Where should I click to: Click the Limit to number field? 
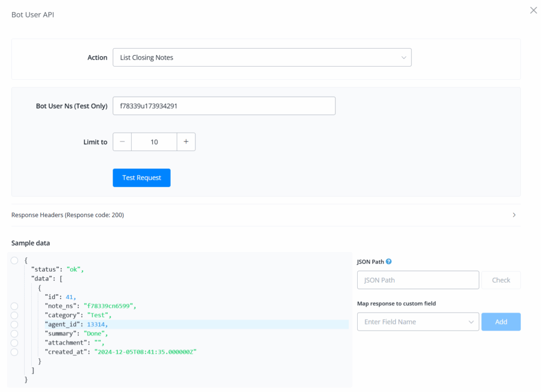[154, 142]
